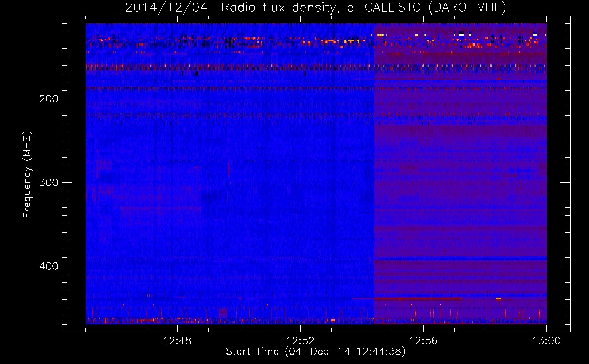Click the 'Start Time' x-axis label
Viewport: 589px width, 364px height.
316,352
